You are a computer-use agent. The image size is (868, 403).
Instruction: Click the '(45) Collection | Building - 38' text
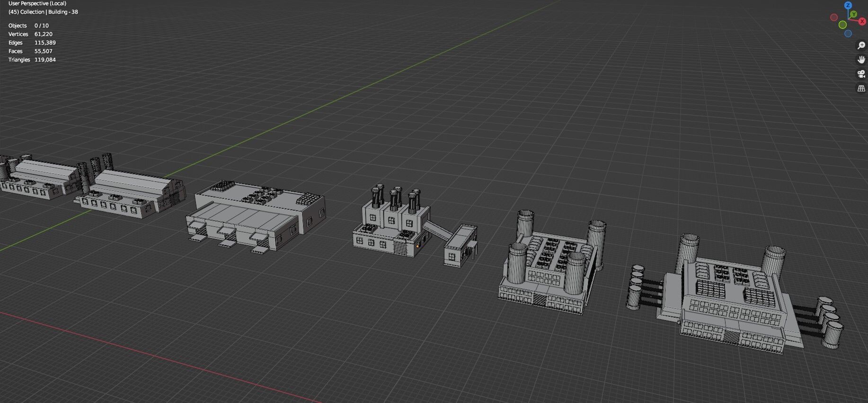click(43, 12)
